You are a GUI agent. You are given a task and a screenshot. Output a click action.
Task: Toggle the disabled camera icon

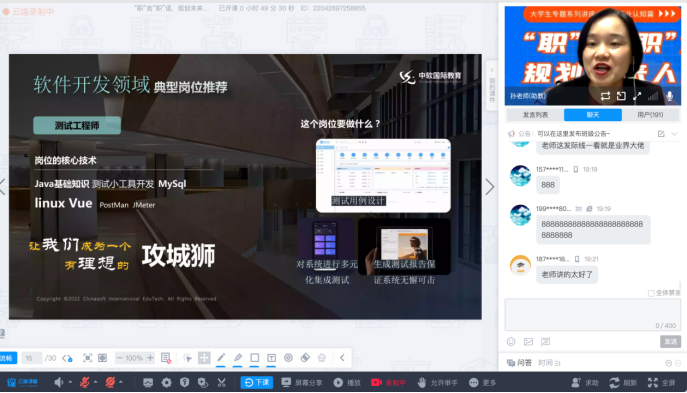(110, 382)
